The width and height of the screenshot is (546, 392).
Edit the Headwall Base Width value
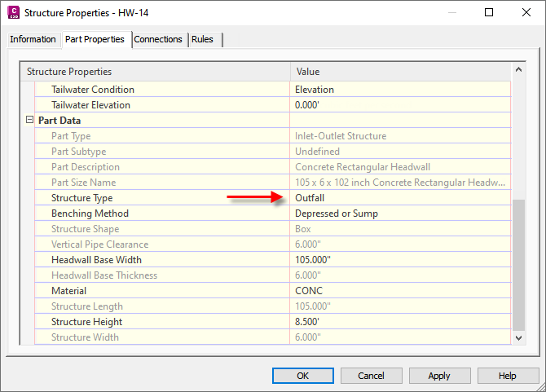(399, 260)
